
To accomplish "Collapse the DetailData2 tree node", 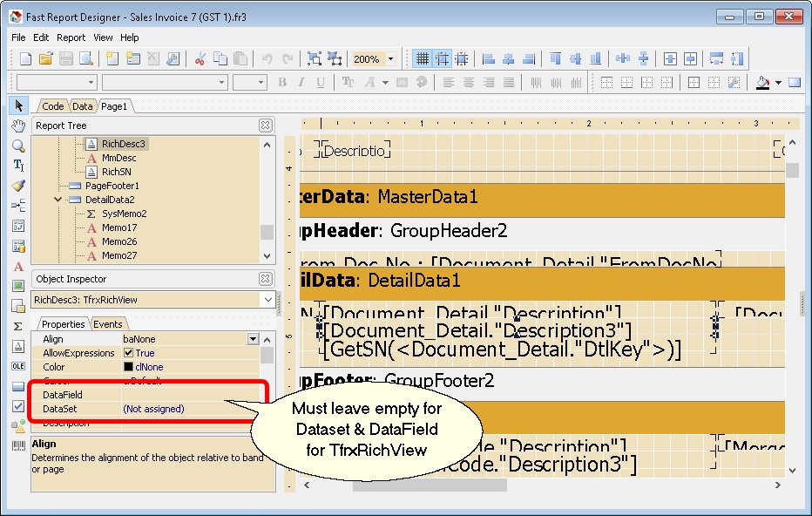I will coord(59,200).
